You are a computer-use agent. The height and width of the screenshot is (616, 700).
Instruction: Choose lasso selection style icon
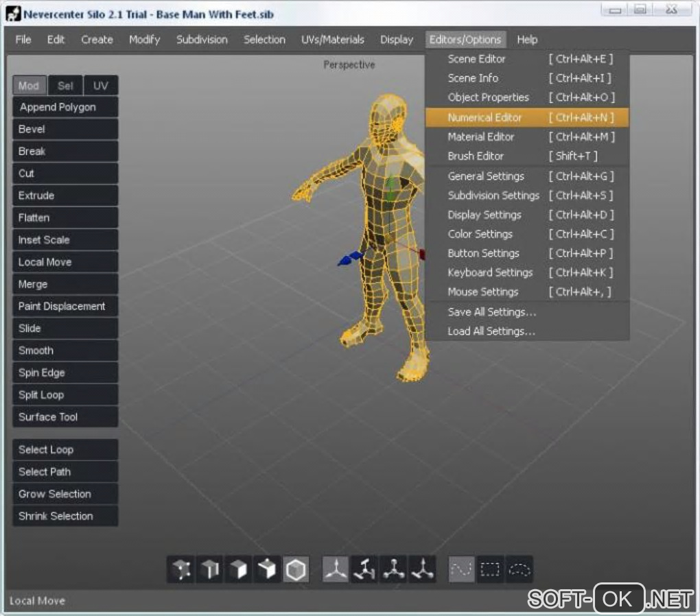tap(520, 569)
